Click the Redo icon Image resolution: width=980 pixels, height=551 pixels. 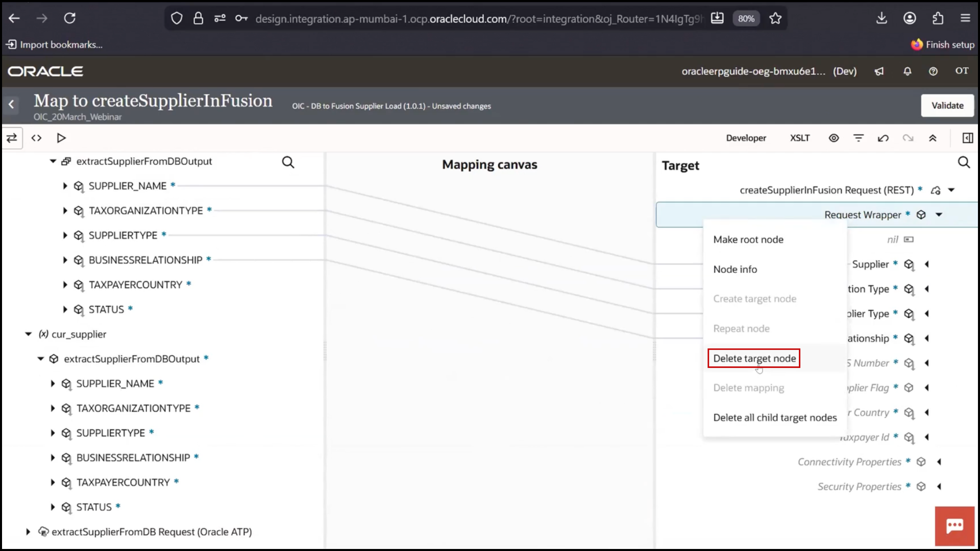pyautogui.click(x=908, y=138)
